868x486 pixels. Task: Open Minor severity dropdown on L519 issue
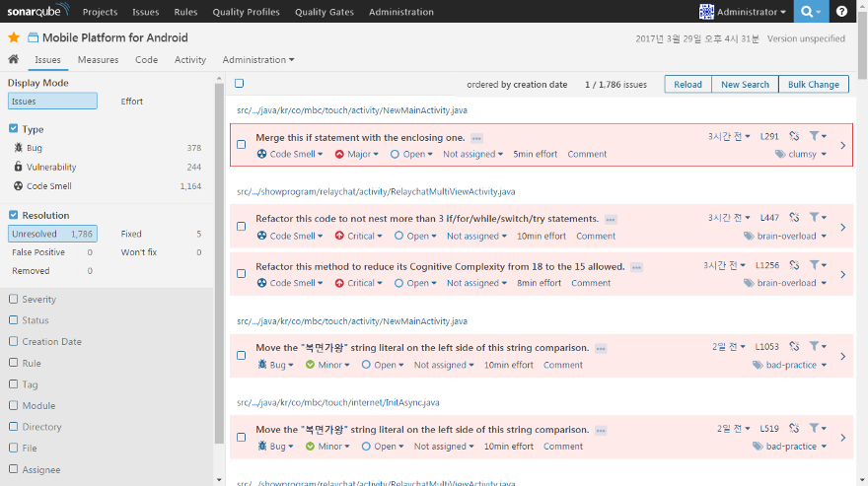[327, 447]
